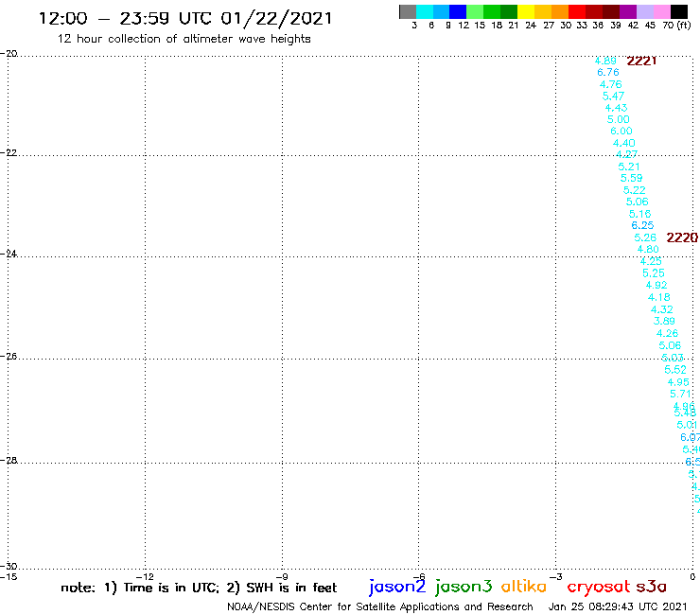
Task: Click the orange 'altika' legend label
Action: 524,587
